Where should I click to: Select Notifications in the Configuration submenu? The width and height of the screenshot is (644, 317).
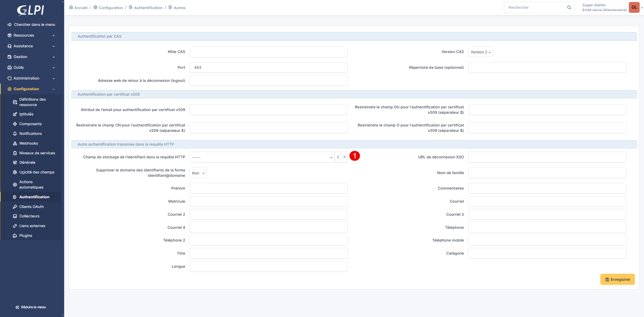(31, 134)
